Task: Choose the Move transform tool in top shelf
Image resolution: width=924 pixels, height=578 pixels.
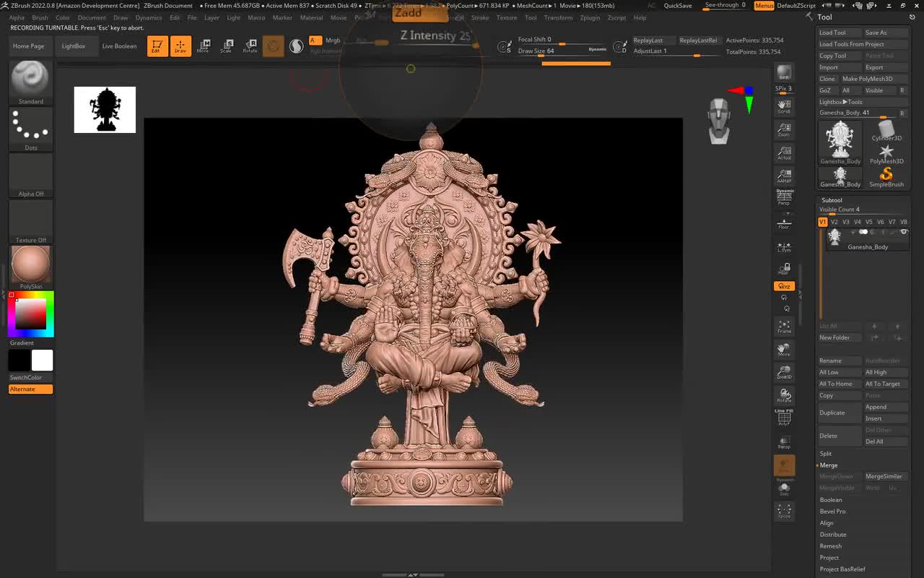Action: click(204, 46)
